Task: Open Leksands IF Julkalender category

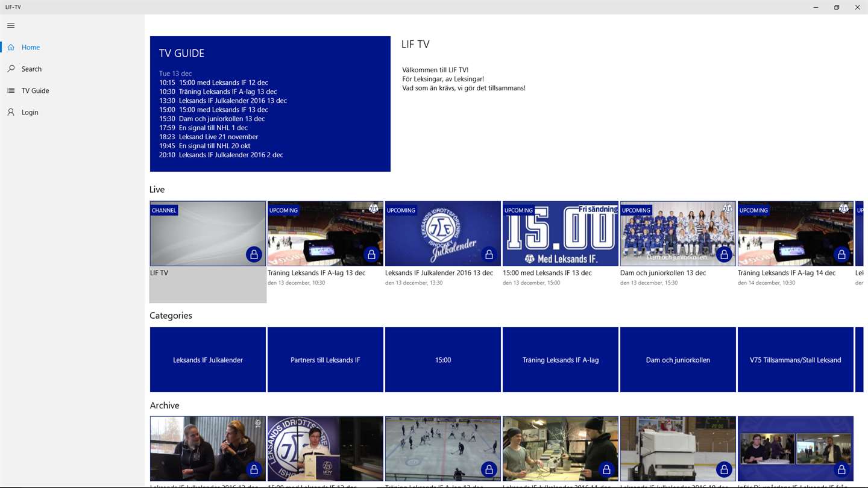Action: click(208, 360)
